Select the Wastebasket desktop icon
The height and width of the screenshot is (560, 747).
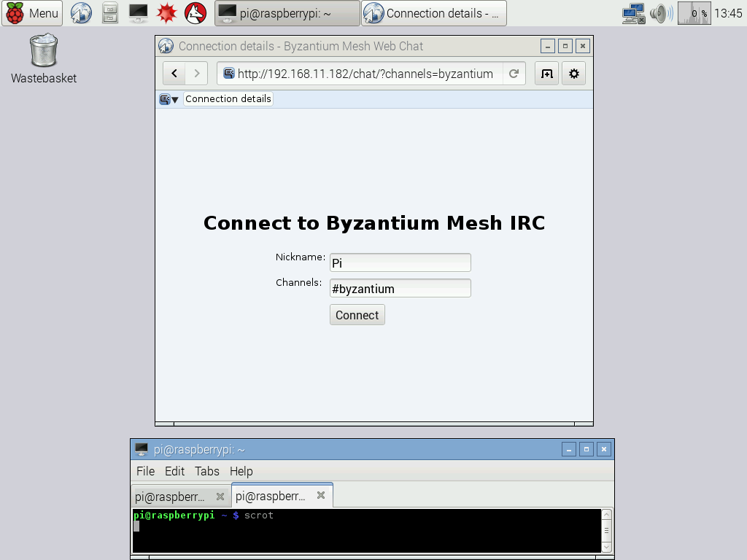(x=44, y=58)
